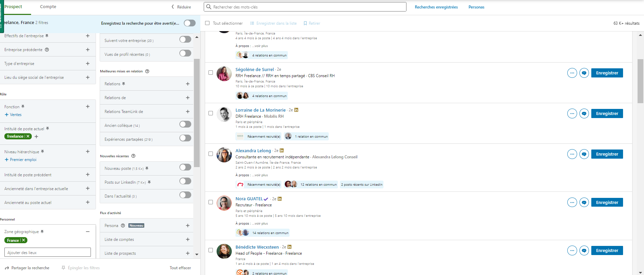The image size is (644, 275).
Task: Click help icon beside Nouvelles récentes
Action: [x=133, y=156]
